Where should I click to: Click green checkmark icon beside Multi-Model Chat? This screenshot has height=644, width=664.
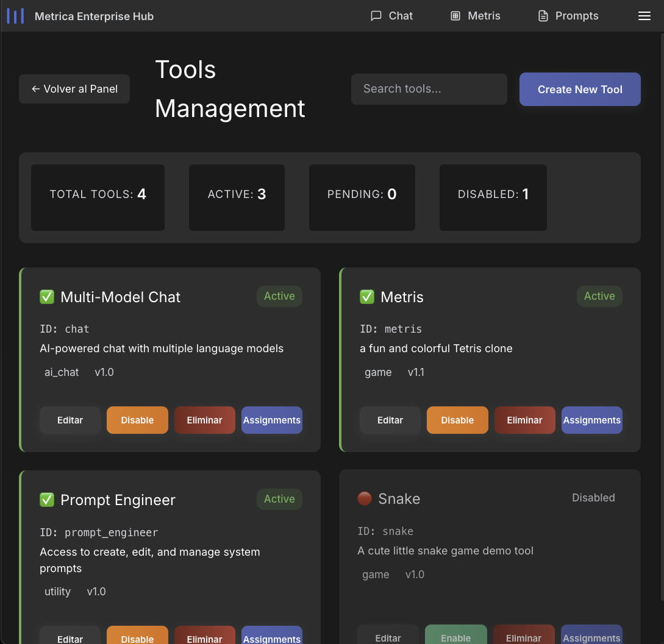[x=47, y=297]
